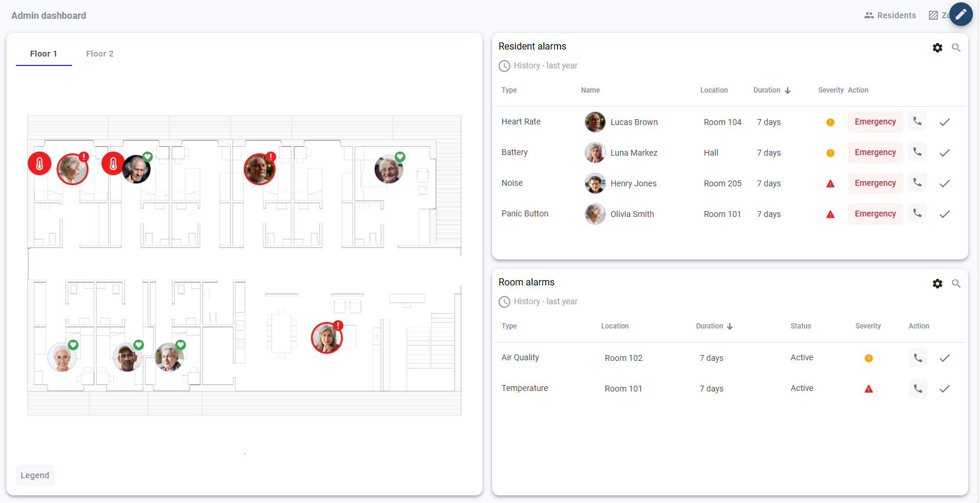980x503 pixels.
Task: Click the Resident alarms Type column header
Action: pyautogui.click(x=509, y=90)
